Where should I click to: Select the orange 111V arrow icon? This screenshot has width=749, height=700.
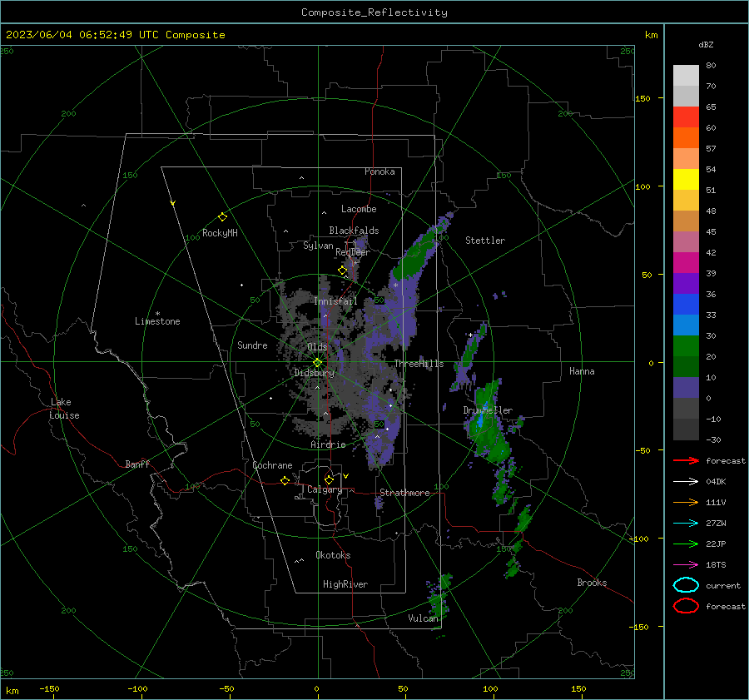point(686,502)
